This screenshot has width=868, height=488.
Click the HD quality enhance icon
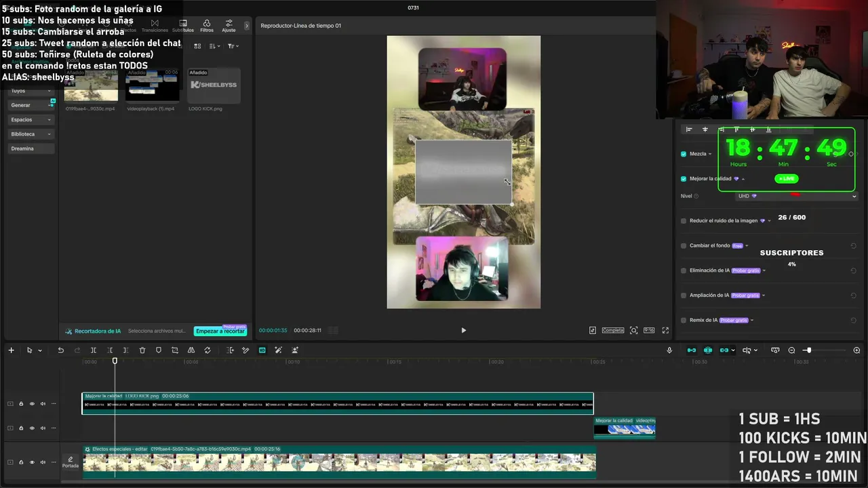pyautogui.click(x=262, y=350)
